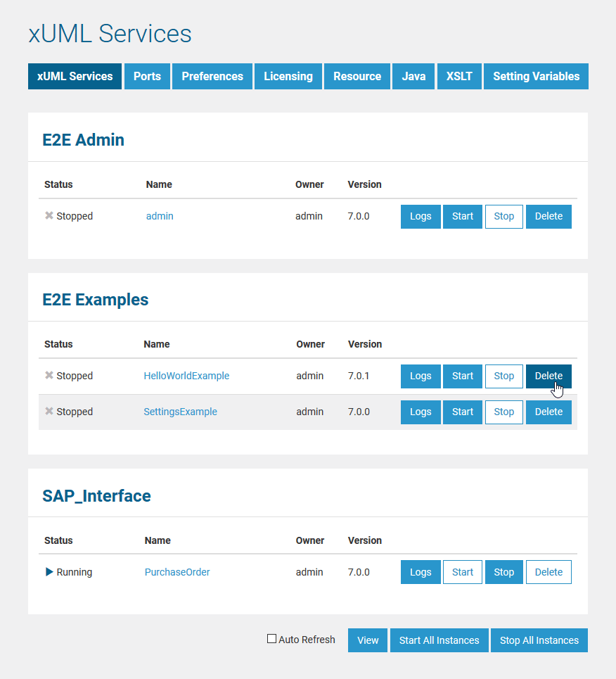This screenshot has height=679, width=616.
Task: Open the PurchaseOrder service link
Action: (x=177, y=572)
